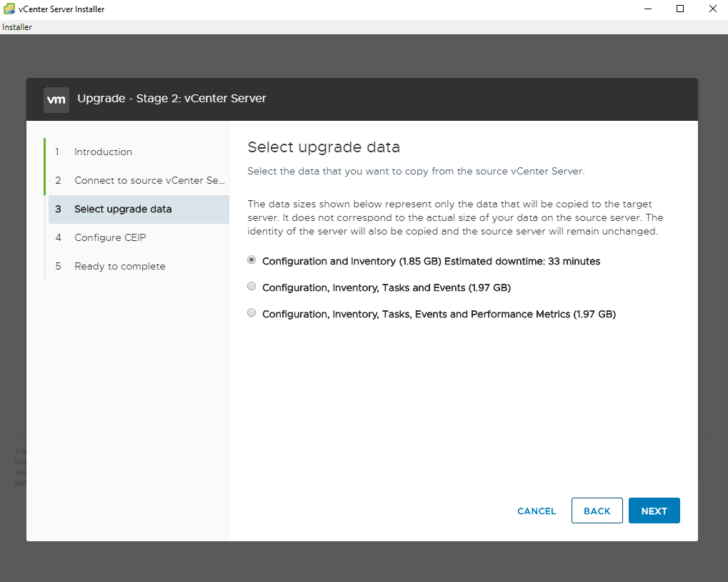Go to Ready to complete step
The image size is (728, 582).
click(x=119, y=266)
